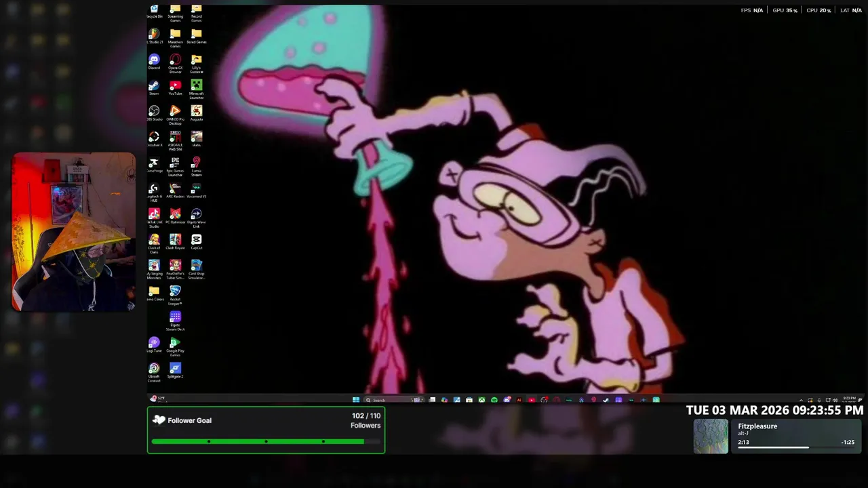Launch Clash of Clans shortcut

pos(154,244)
